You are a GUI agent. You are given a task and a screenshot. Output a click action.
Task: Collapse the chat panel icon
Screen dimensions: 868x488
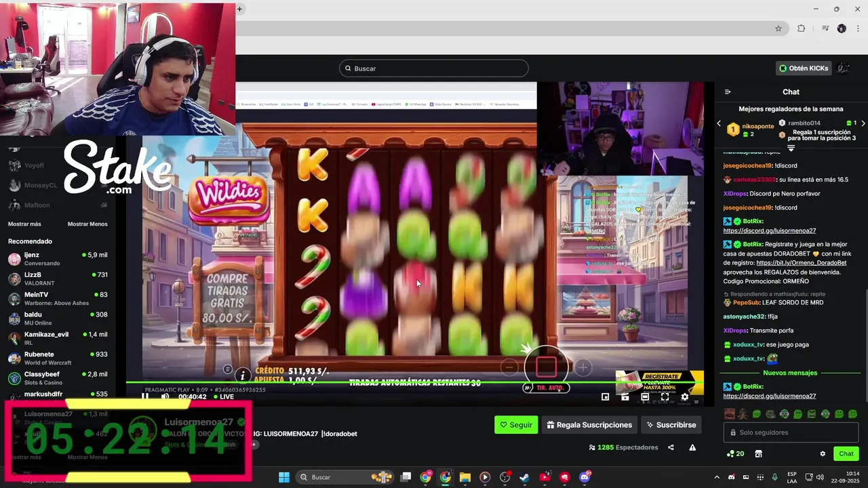(x=728, y=91)
